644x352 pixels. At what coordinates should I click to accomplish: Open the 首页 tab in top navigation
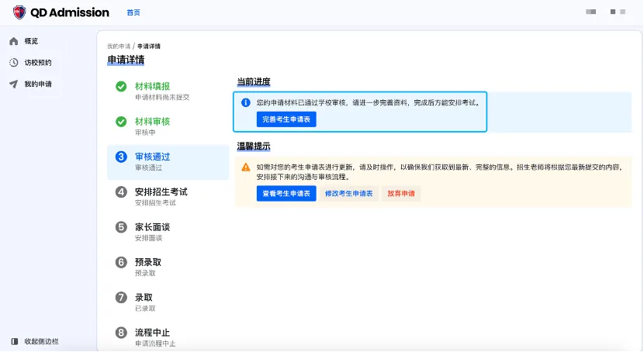133,12
